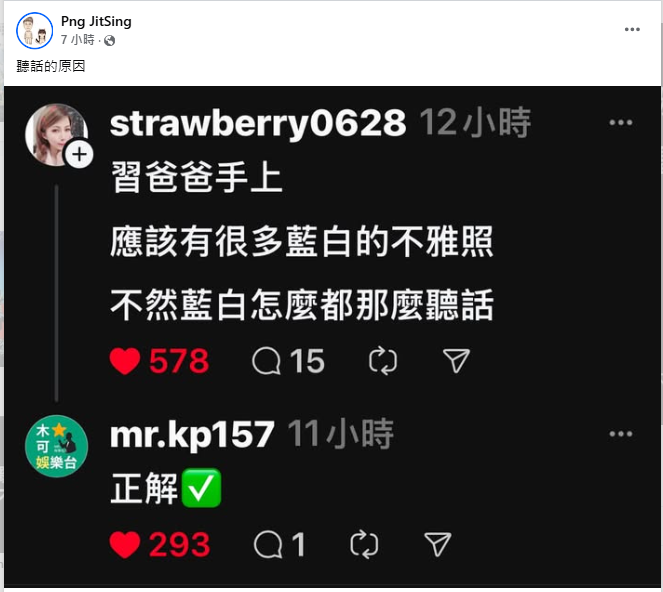Viewport: 663px width, 592px height.
Task: Open the 7 小時 post timestamp
Action: 77,40
